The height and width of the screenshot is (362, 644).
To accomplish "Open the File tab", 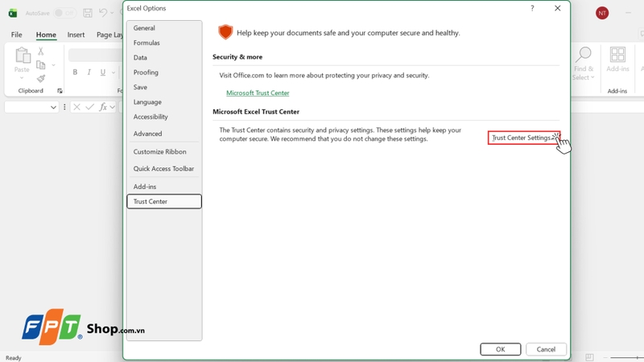I will [x=16, y=35].
